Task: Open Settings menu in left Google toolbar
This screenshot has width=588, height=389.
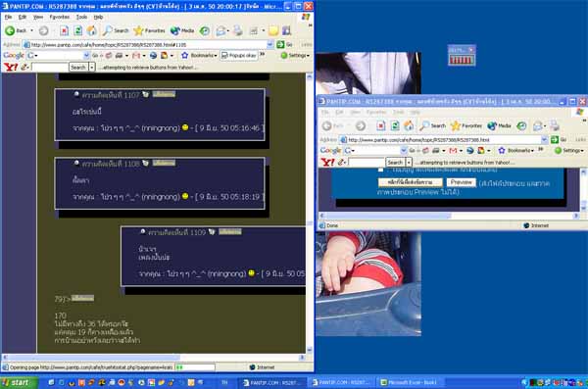Action: coord(295,56)
